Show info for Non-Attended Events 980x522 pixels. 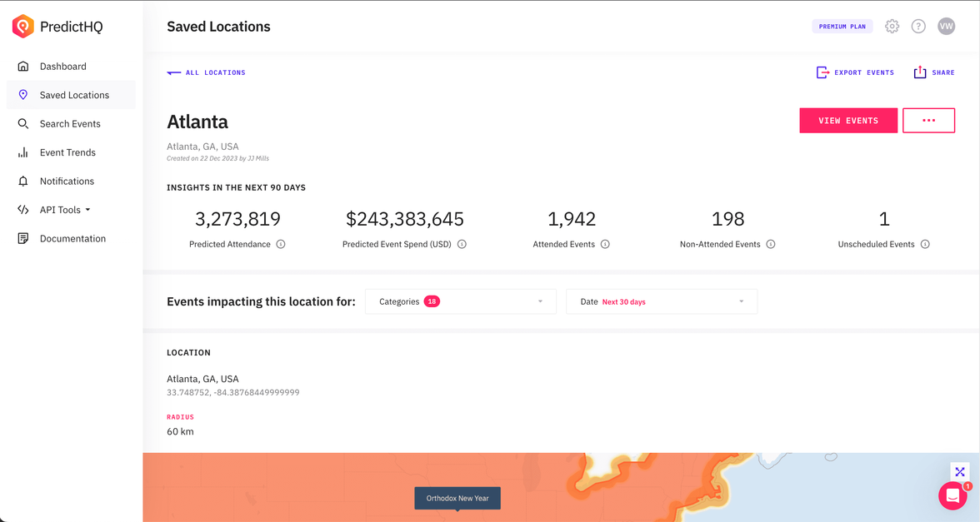click(x=771, y=245)
